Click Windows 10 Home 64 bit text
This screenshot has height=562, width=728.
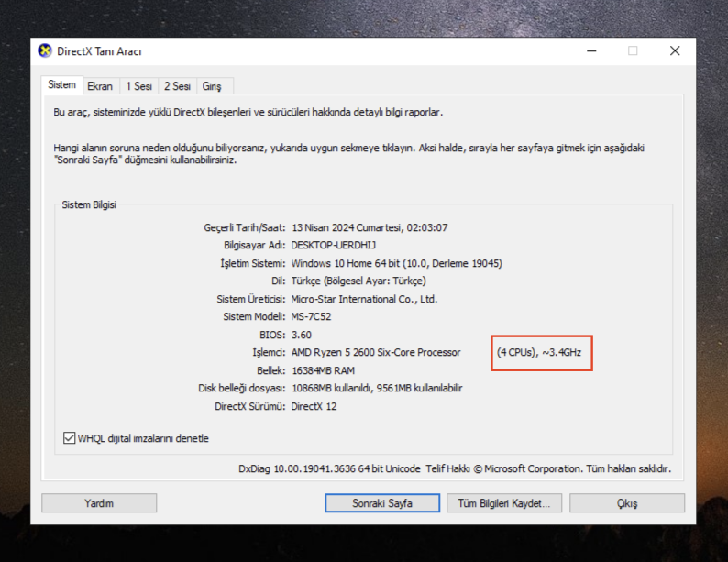pos(346,263)
